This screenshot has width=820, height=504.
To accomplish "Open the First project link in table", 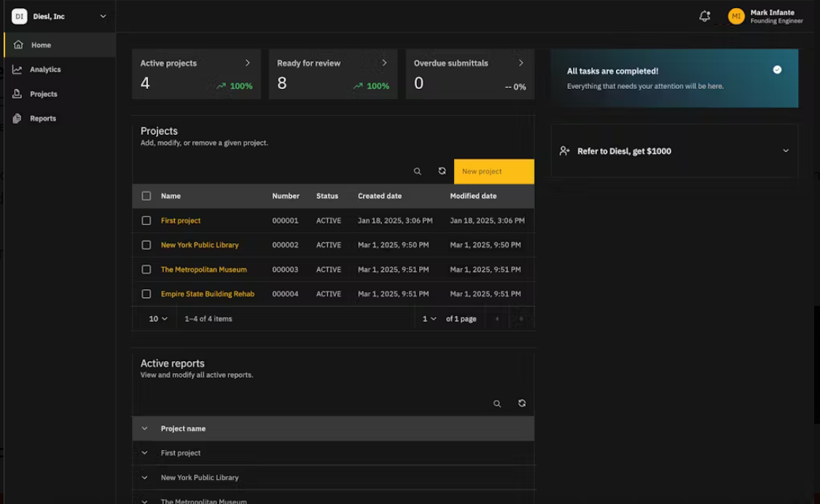I will [x=181, y=221].
